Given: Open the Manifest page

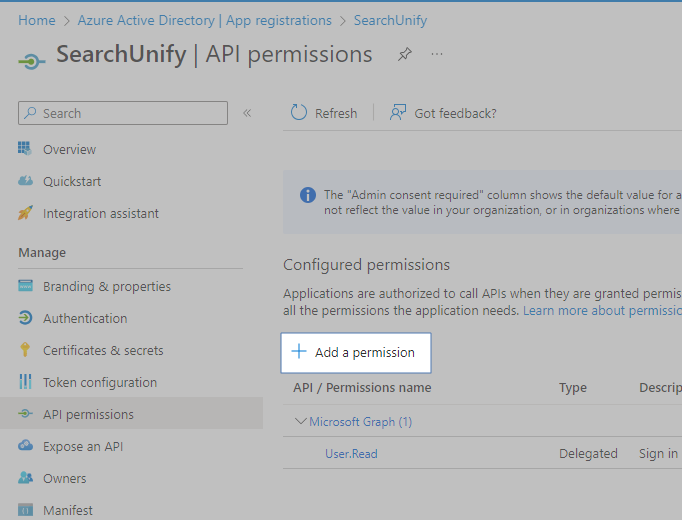Looking at the screenshot, I should coord(67,510).
